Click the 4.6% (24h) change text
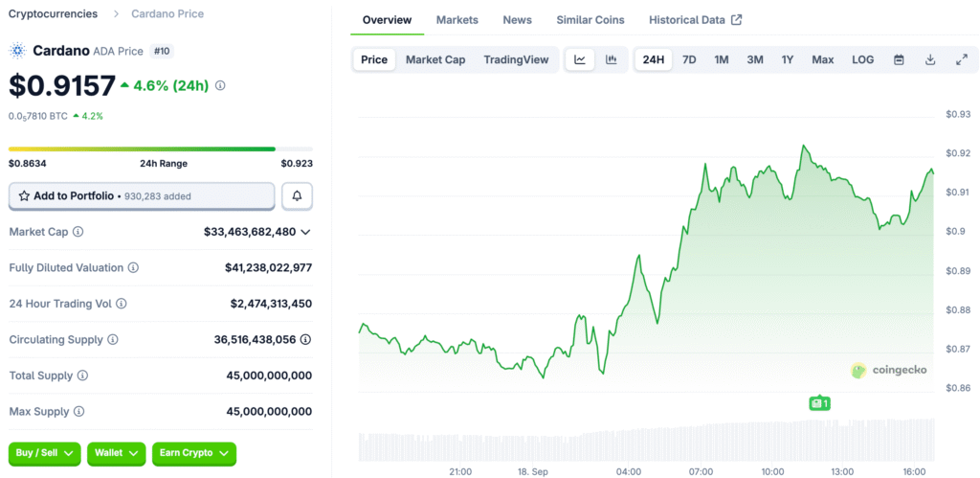Viewport: 980px width, 478px height. (170, 85)
